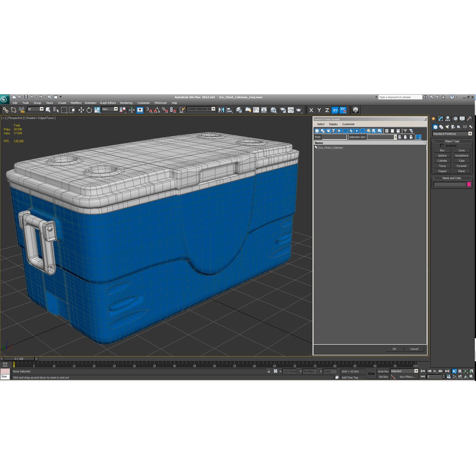Select the Cameras category in the Create panel
This screenshot has width=476, height=476.
(453, 127)
